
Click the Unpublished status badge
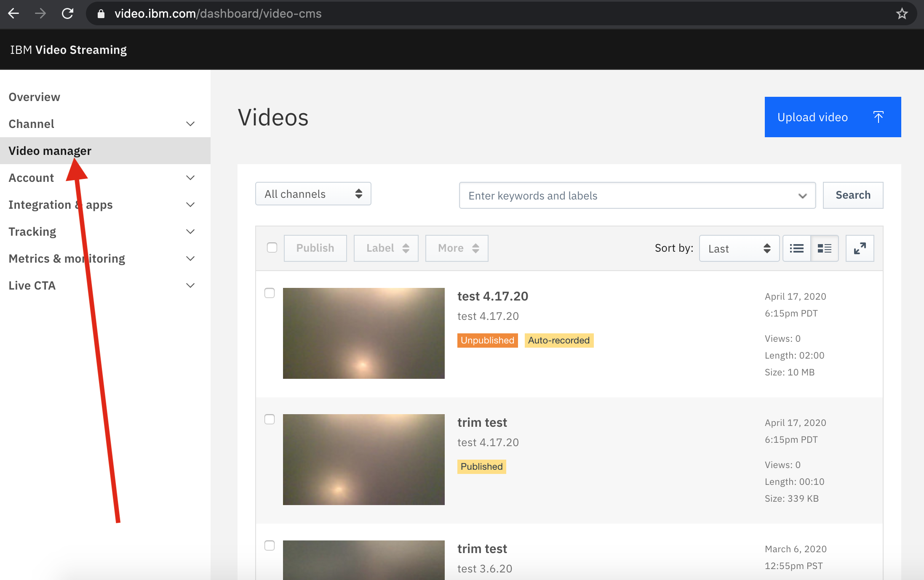coord(487,340)
